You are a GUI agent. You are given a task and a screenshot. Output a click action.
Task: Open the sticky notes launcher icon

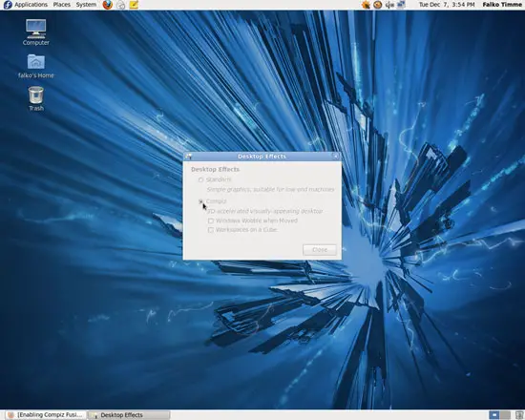pyautogui.click(x=134, y=5)
